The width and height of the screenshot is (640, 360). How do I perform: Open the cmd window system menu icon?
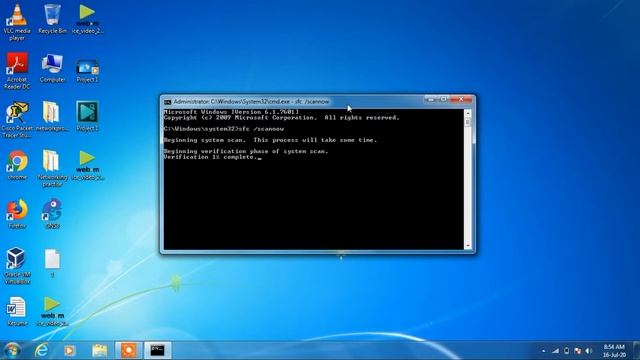(x=167, y=102)
